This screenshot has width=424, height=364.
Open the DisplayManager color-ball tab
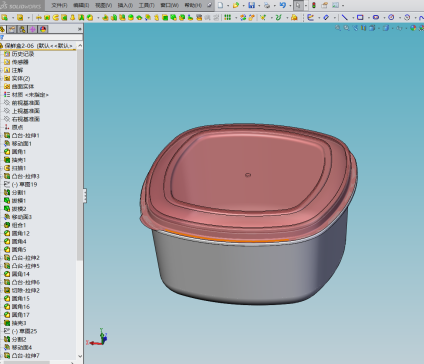pos(43,29)
